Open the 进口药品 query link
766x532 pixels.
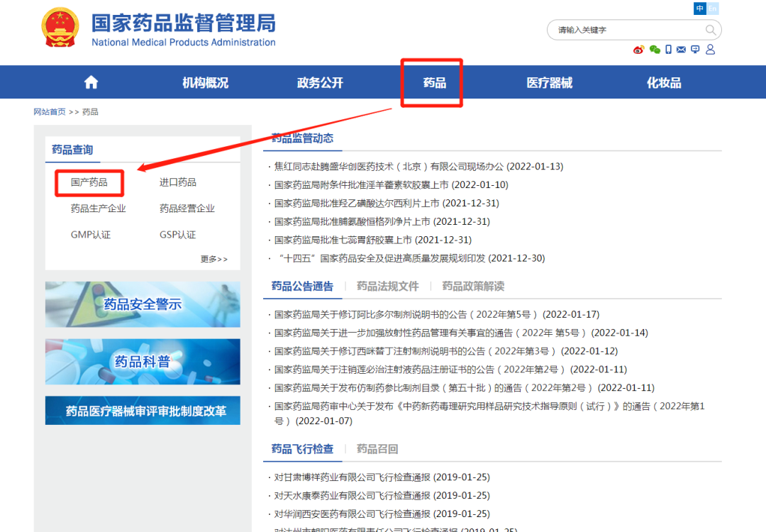coord(178,182)
